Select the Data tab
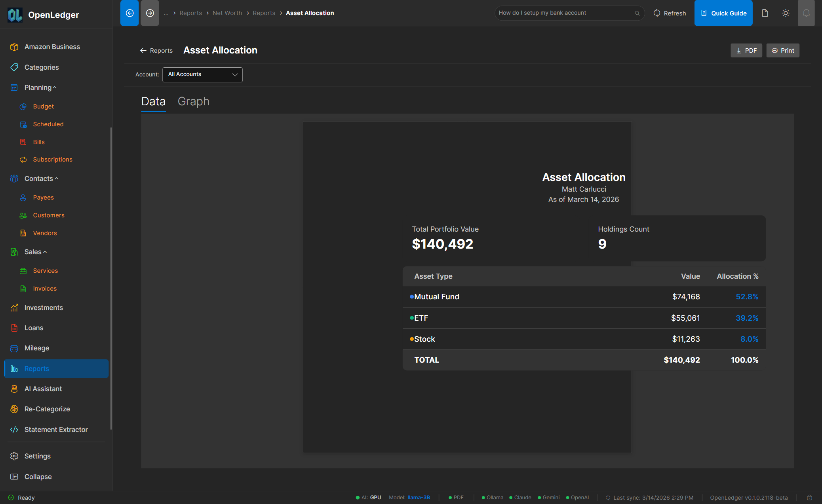Screen dimensions: 822x504 point(153,101)
